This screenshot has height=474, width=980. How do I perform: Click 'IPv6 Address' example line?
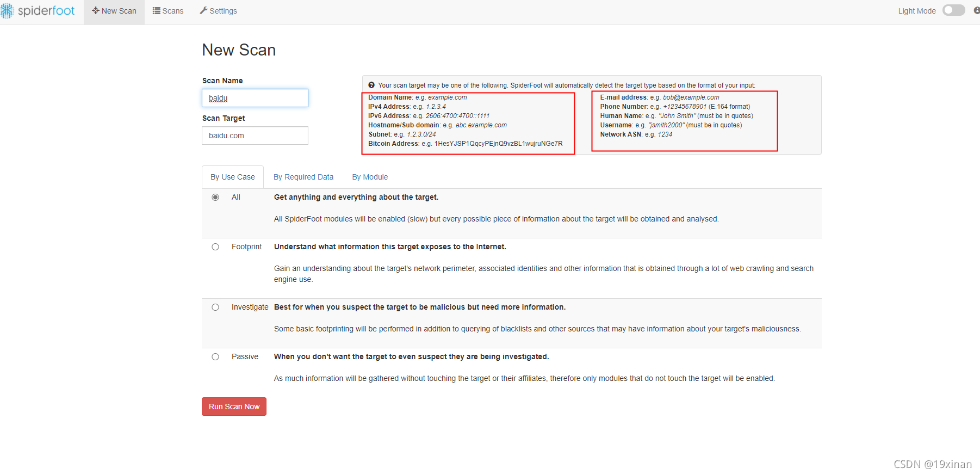point(429,116)
